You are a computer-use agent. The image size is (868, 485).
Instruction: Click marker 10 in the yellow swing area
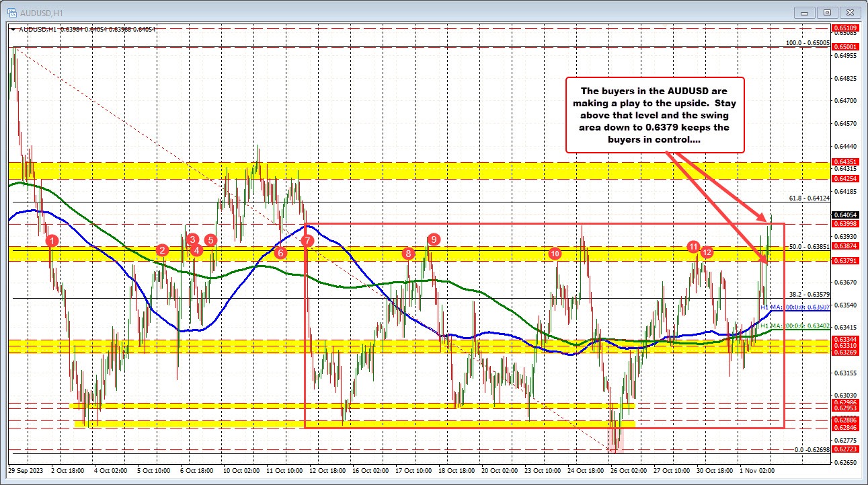click(555, 254)
